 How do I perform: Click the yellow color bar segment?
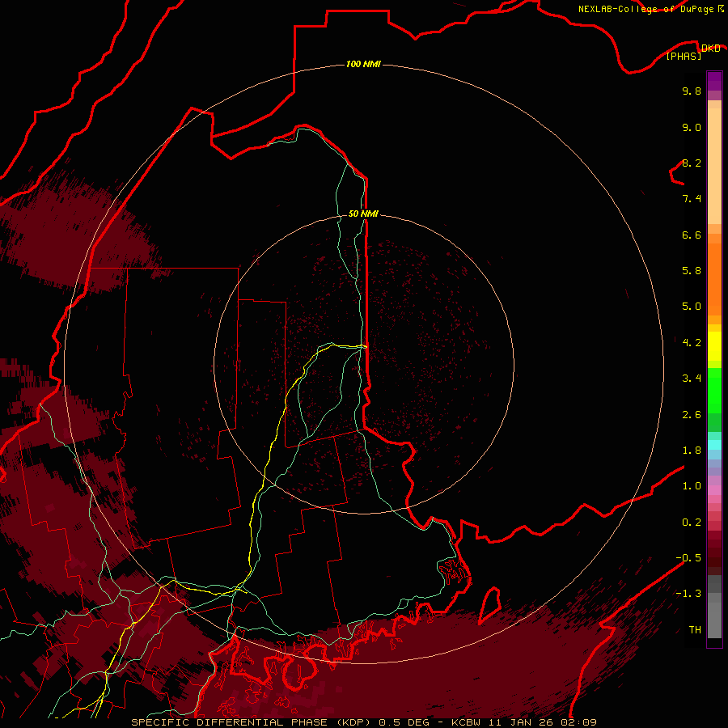click(x=714, y=346)
